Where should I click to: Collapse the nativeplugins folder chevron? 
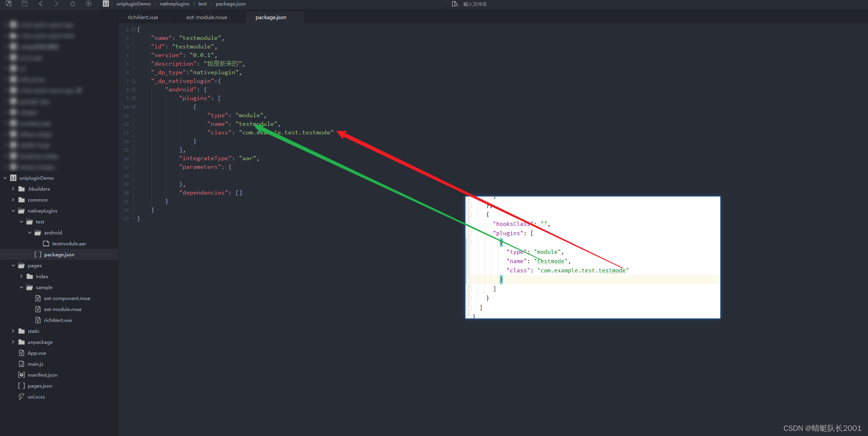tap(13, 211)
